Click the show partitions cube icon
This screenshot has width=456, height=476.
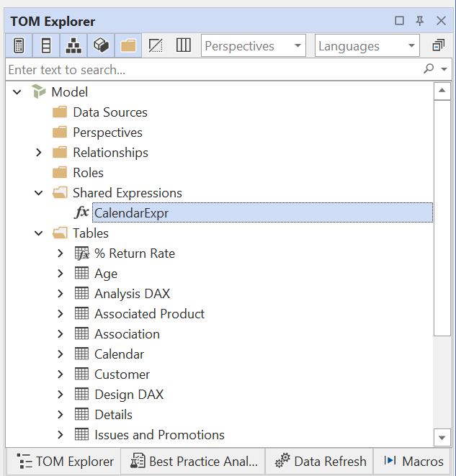(x=101, y=45)
